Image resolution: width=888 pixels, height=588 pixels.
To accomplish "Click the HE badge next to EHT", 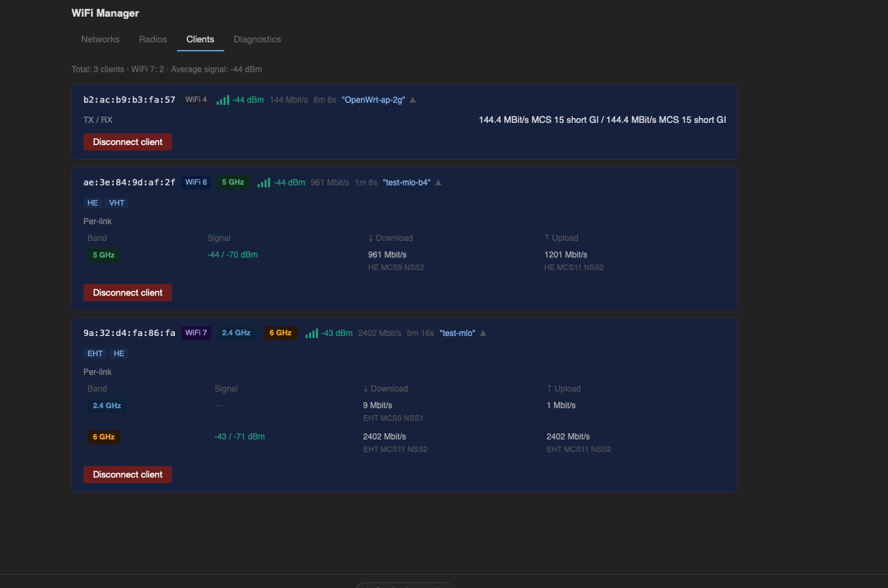I will tap(119, 353).
